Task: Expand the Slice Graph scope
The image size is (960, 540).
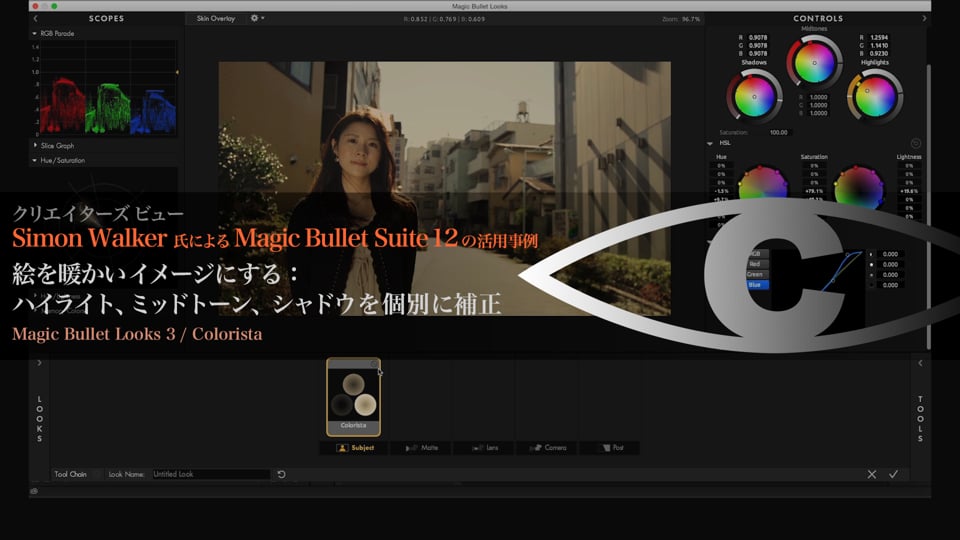Action: point(35,146)
